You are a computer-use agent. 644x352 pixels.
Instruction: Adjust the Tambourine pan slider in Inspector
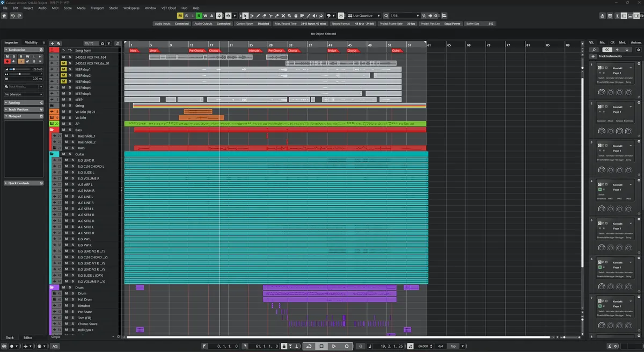click(x=20, y=74)
